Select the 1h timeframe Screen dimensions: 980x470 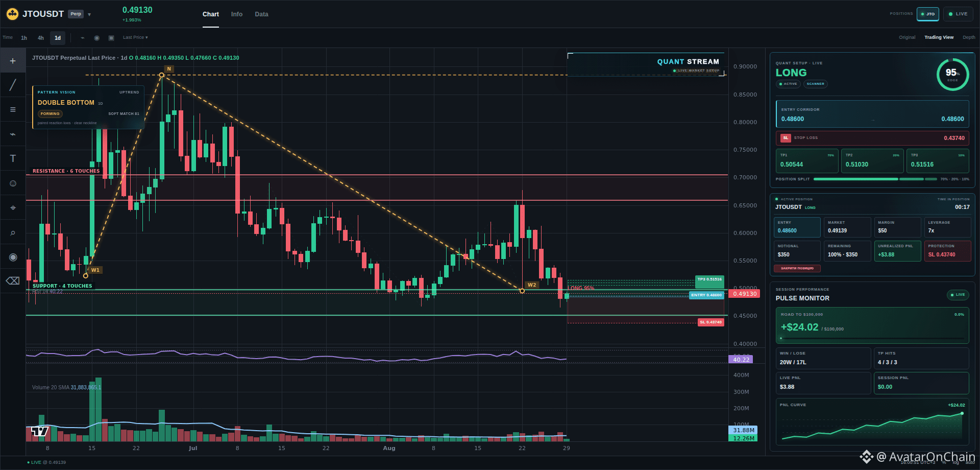pos(24,38)
